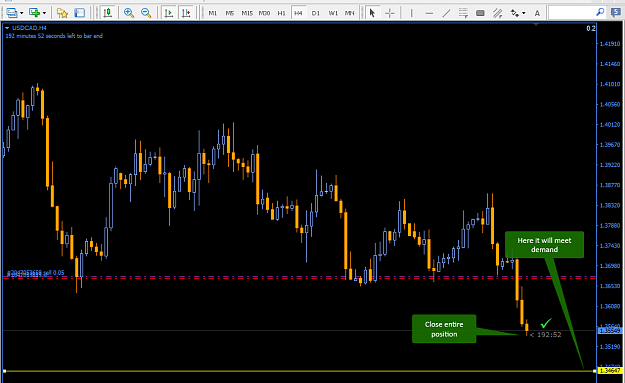Image resolution: width=625 pixels, height=383 pixels.
Task: Click the '0.2' value in chart corner
Action: pos(591,28)
